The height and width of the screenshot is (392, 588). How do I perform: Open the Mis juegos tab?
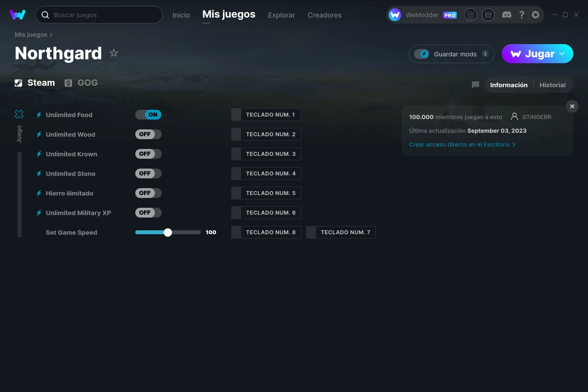point(229,15)
